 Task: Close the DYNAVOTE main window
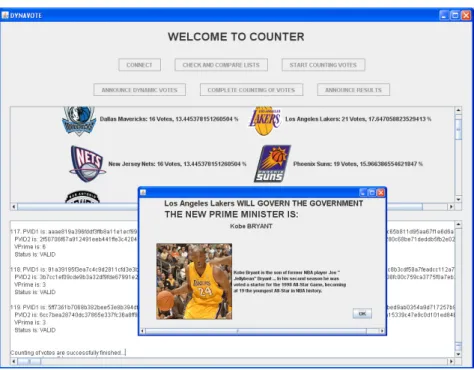[x=466, y=15]
